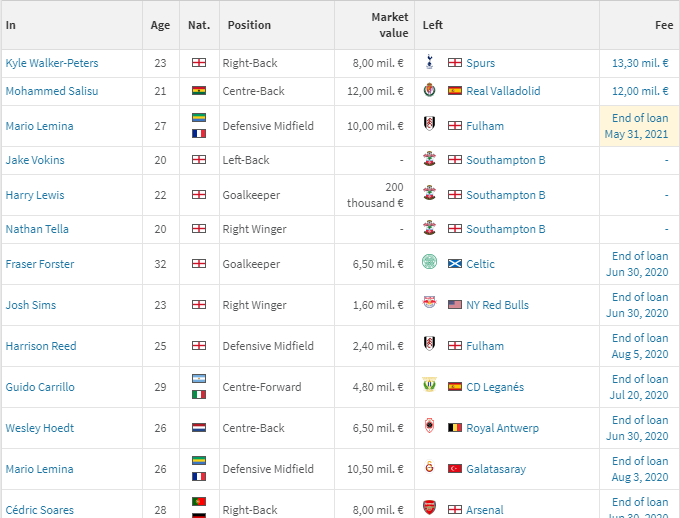Click the Turkish flag beside Galatasaray

(x=455, y=469)
